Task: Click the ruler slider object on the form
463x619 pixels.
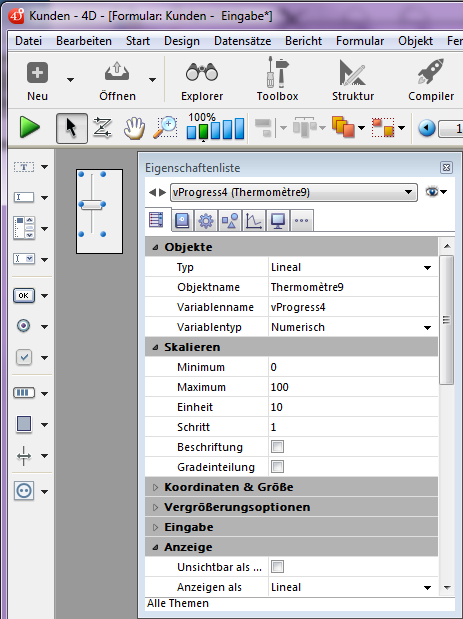Action: 92,204
